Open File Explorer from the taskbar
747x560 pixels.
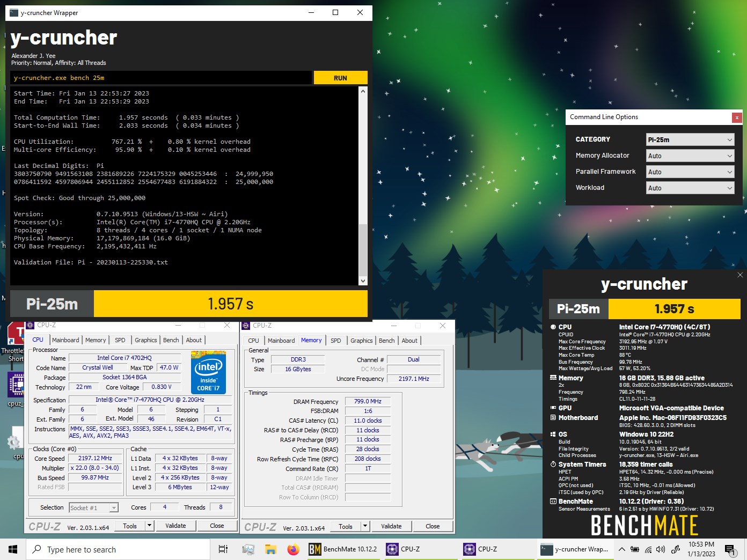click(x=270, y=549)
